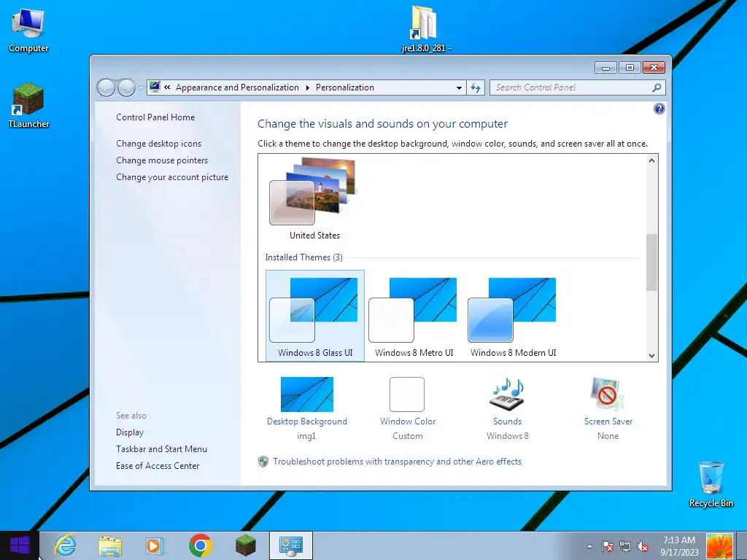
Task: Click the orange flower thumbnail in taskbar corner
Action: (x=719, y=545)
